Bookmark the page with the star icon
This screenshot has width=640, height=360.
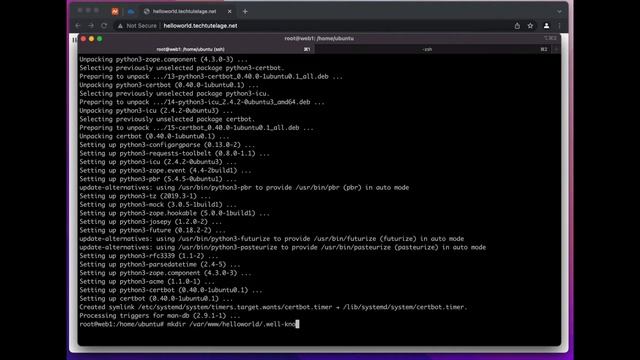click(530, 26)
